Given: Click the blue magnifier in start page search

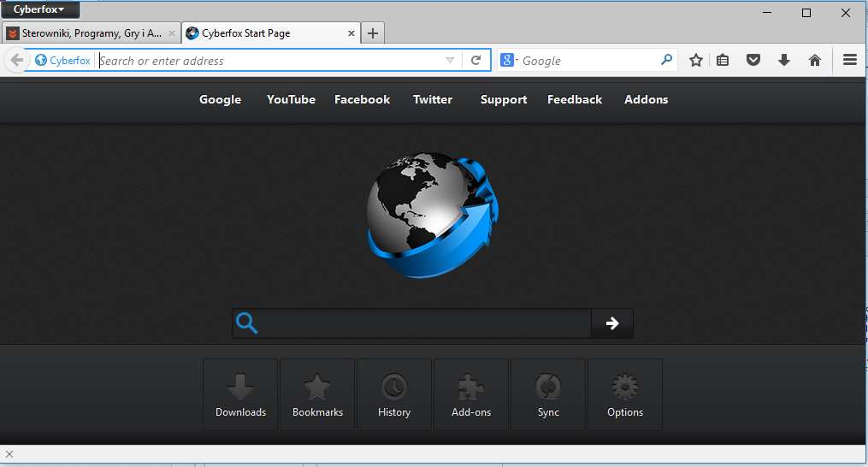Looking at the screenshot, I should click(x=247, y=323).
